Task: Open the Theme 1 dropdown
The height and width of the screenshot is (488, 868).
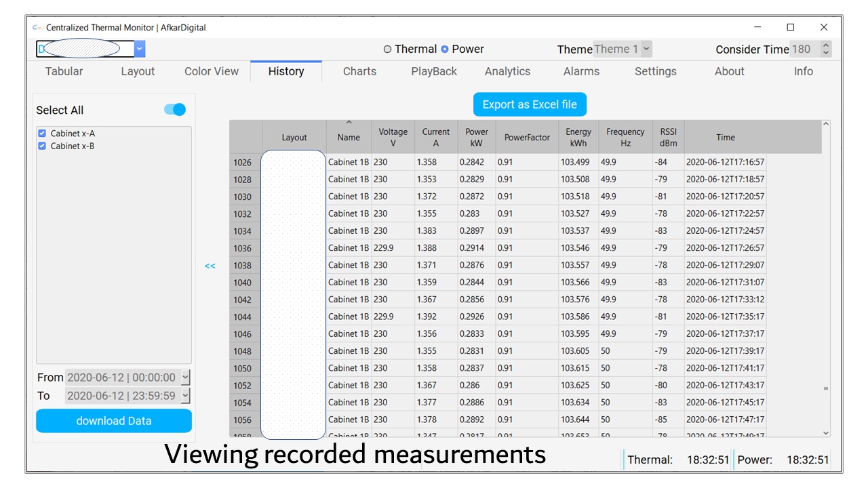Action: 646,49
